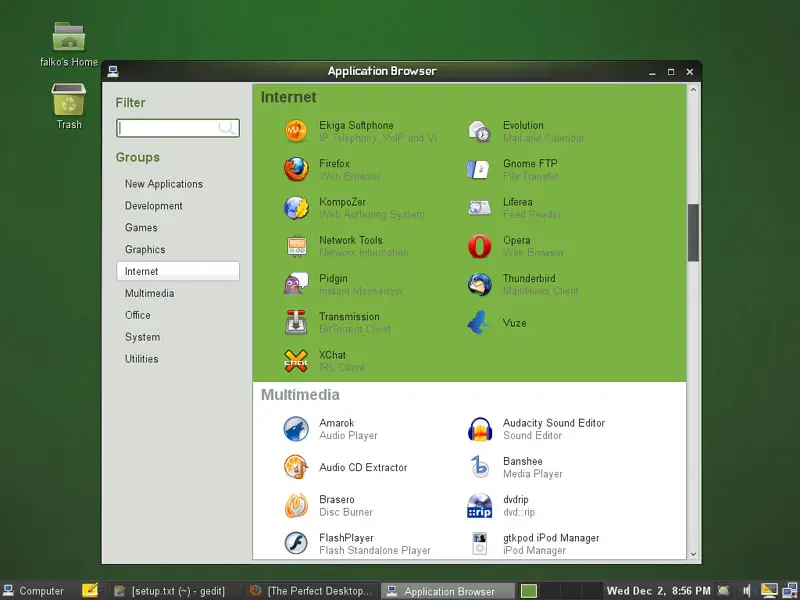Click the 'dvd::rip' description text
The width and height of the screenshot is (800, 600).
click(519, 512)
